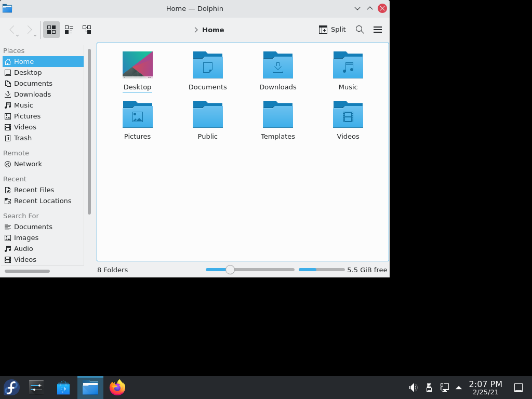532x399 pixels.
Task: Open Documents in Places sidebar
Action: [x=43, y=83]
